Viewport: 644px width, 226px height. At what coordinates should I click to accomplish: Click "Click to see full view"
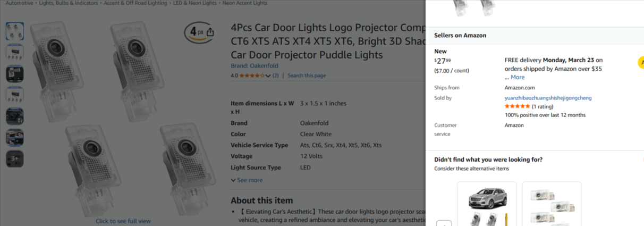pos(123,221)
